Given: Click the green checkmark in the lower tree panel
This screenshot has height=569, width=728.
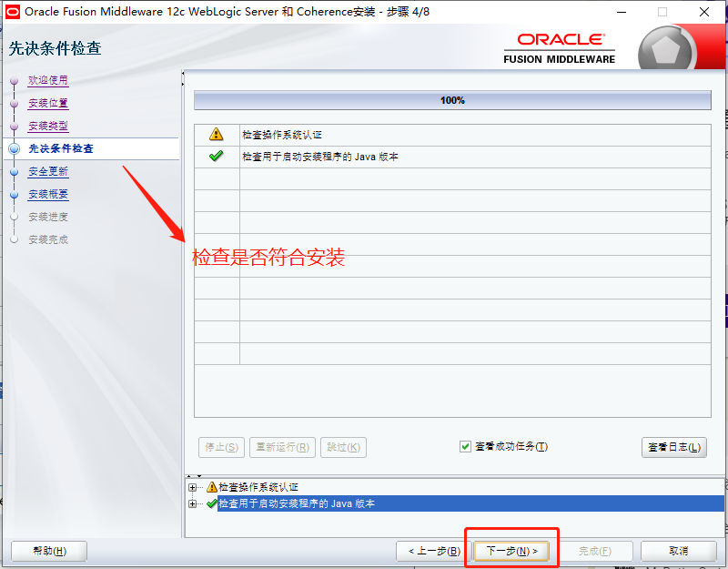Looking at the screenshot, I should coord(212,503).
